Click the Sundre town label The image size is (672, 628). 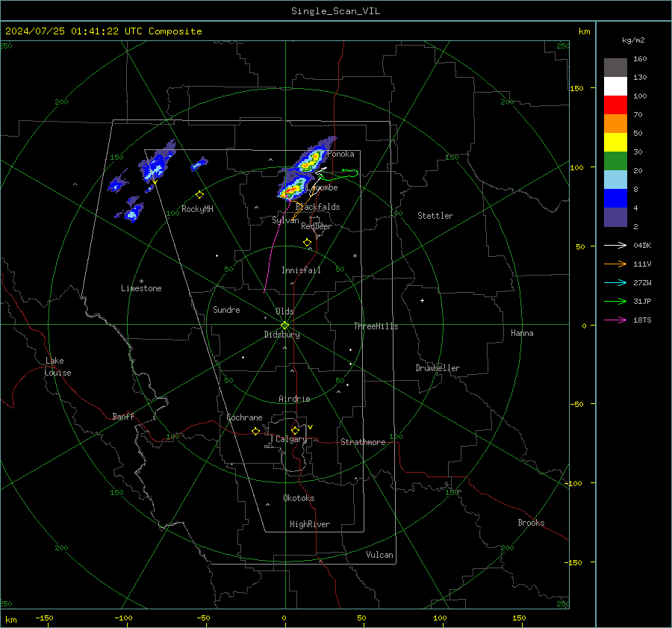point(226,310)
